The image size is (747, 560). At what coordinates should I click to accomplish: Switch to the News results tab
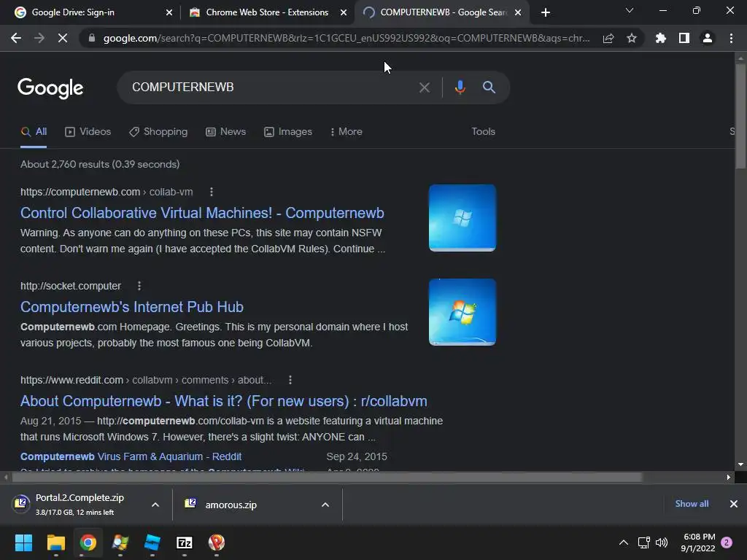pos(226,132)
